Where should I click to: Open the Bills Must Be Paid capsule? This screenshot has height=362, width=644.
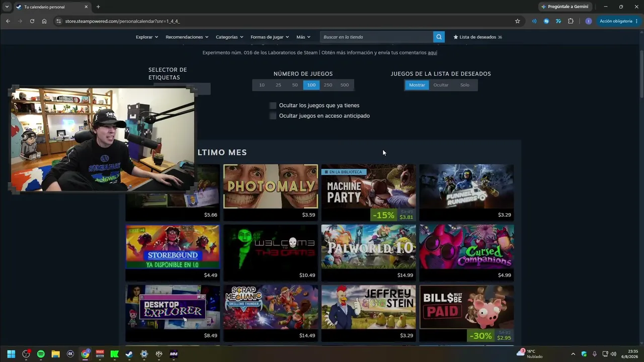[x=466, y=313]
